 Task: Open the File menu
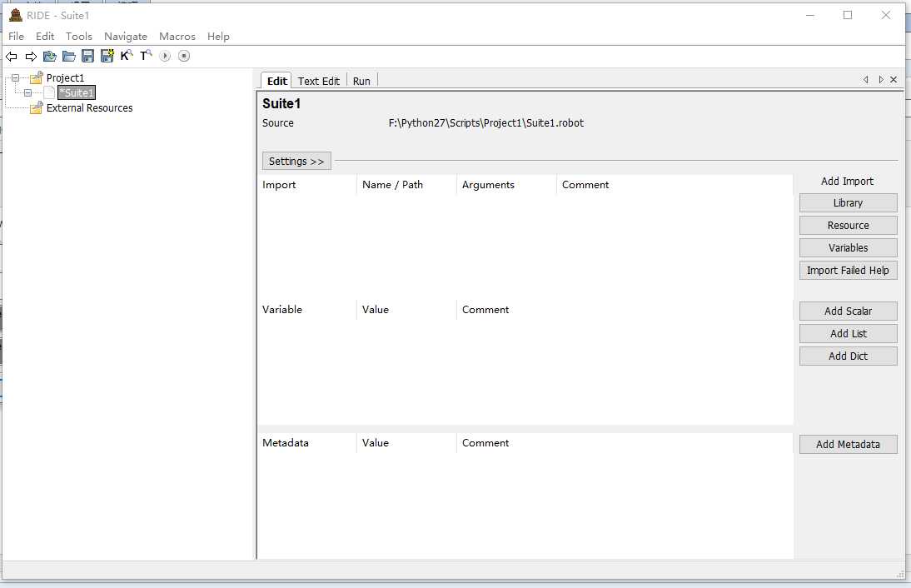click(17, 36)
